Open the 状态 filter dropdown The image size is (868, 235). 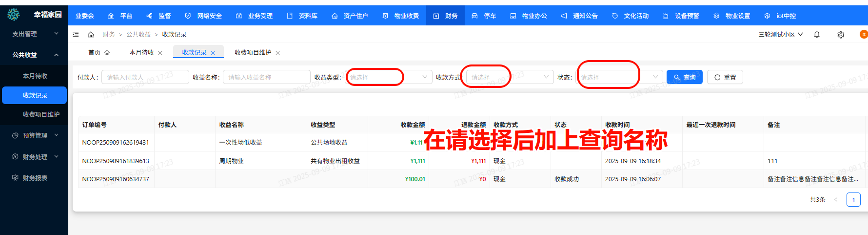tap(619, 77)
